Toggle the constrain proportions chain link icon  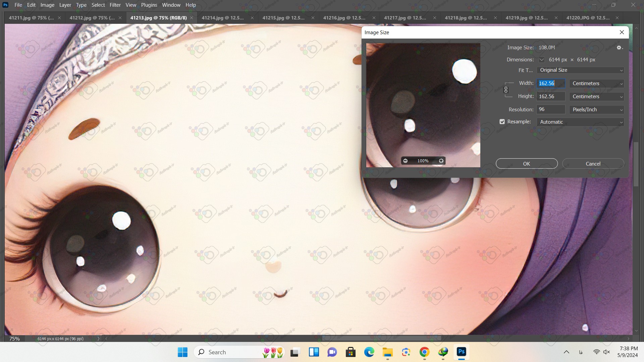click(x=506, y=90)
